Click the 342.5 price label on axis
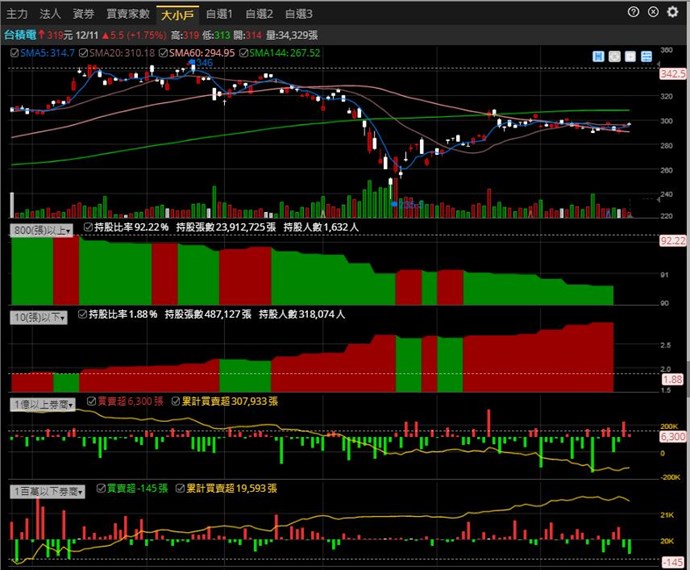This screenshot has height=570, width=690. [x=673, y=74]
